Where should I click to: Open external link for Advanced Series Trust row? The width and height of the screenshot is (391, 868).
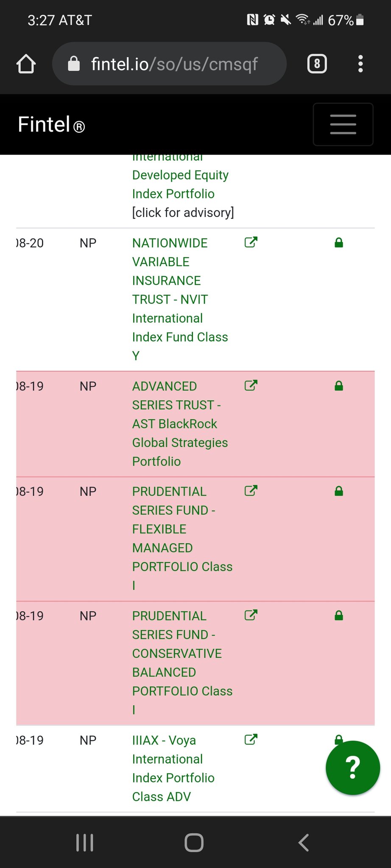(251, 386)
